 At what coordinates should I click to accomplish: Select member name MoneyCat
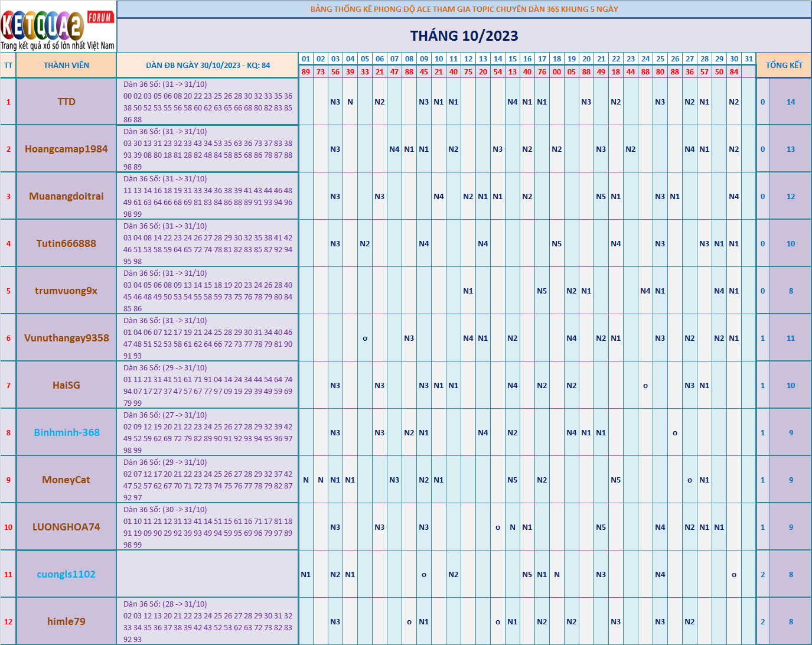(66, 480)
